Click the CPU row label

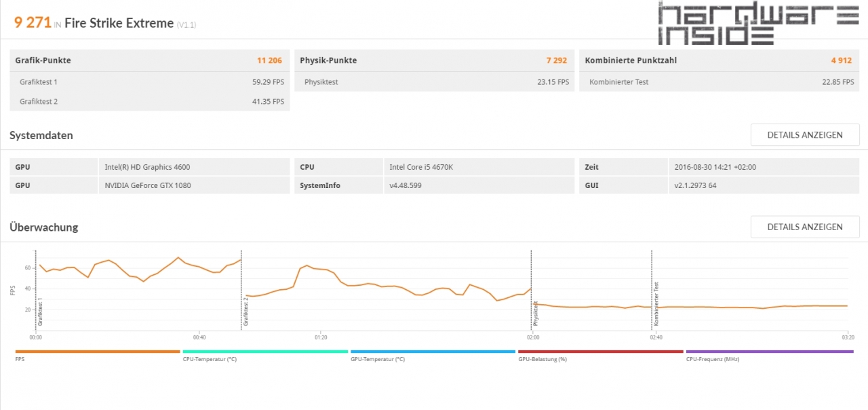[x=307, y=167]
